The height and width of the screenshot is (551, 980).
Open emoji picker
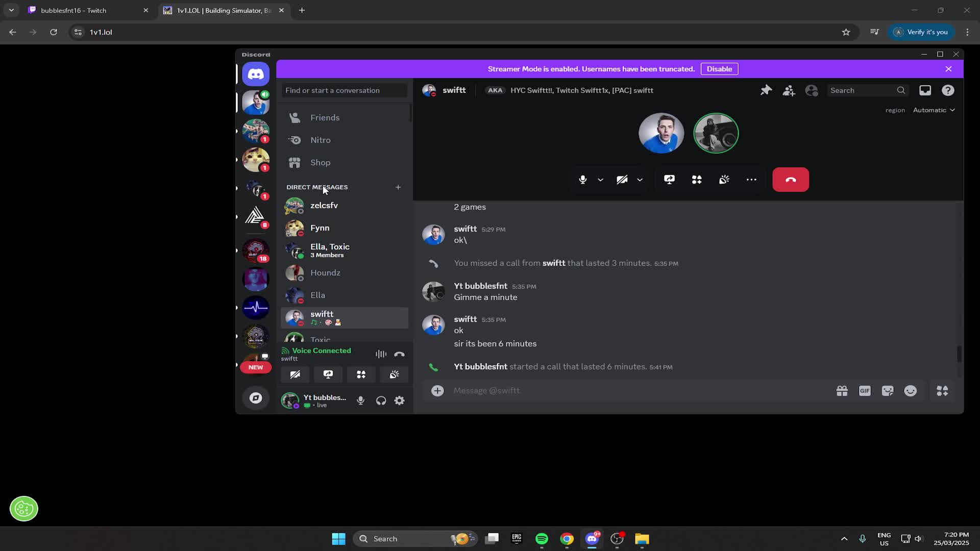click(910, 391)
